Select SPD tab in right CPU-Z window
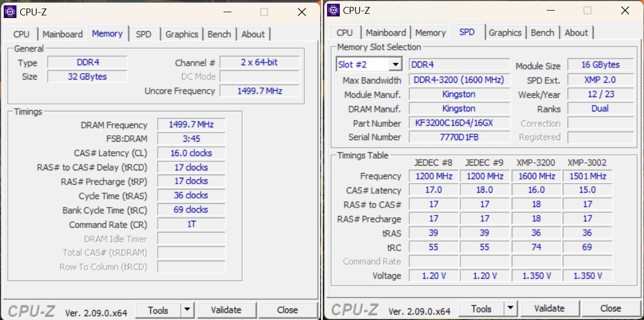Image resolution: width=644 pixels, height=320 pixels. point(467,32)
